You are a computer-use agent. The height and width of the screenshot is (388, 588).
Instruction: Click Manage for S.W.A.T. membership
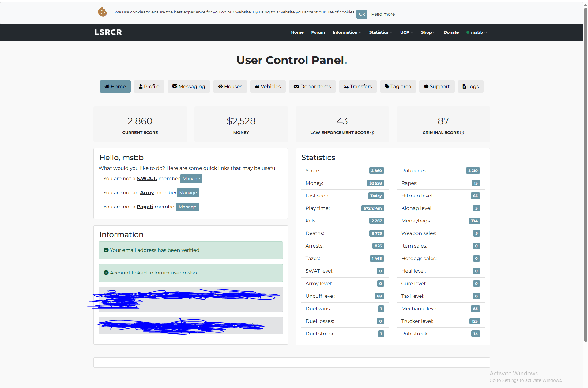pyautogui.click(x=191, y=179)
